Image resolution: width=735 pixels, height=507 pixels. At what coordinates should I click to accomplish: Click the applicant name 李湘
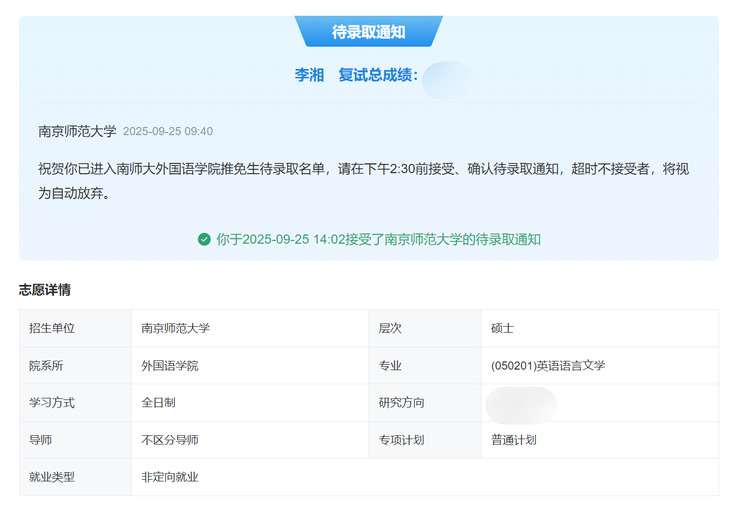pos(309,75)
